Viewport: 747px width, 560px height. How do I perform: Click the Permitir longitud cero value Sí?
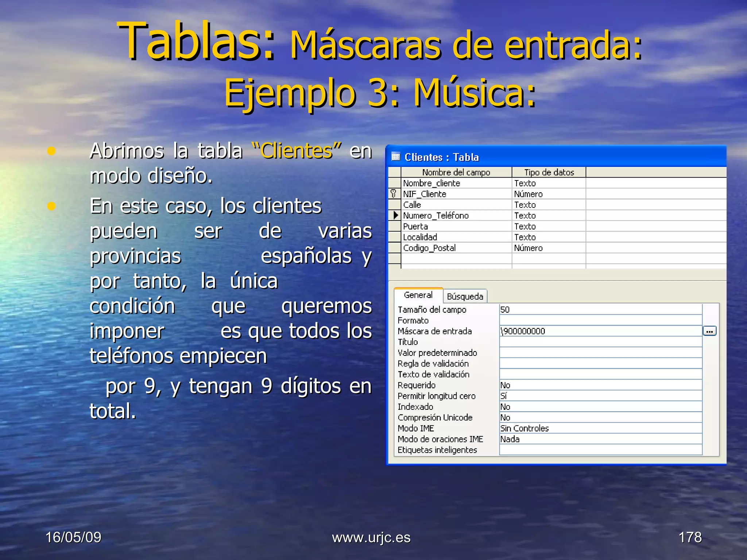601,396
